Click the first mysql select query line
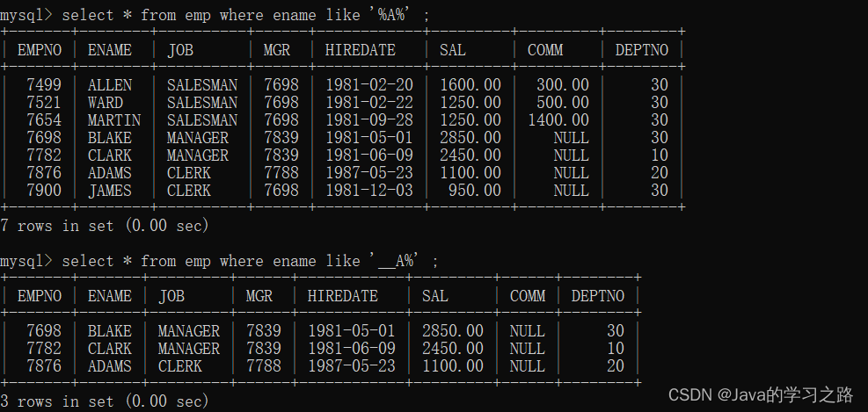The height and width of the screenshot is (412, 868). (x=215, y=15)
